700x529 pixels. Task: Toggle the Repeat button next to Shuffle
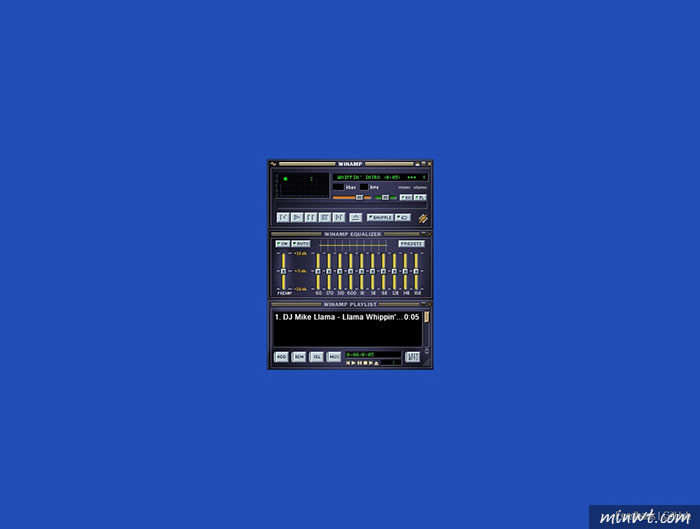[403, 217]
